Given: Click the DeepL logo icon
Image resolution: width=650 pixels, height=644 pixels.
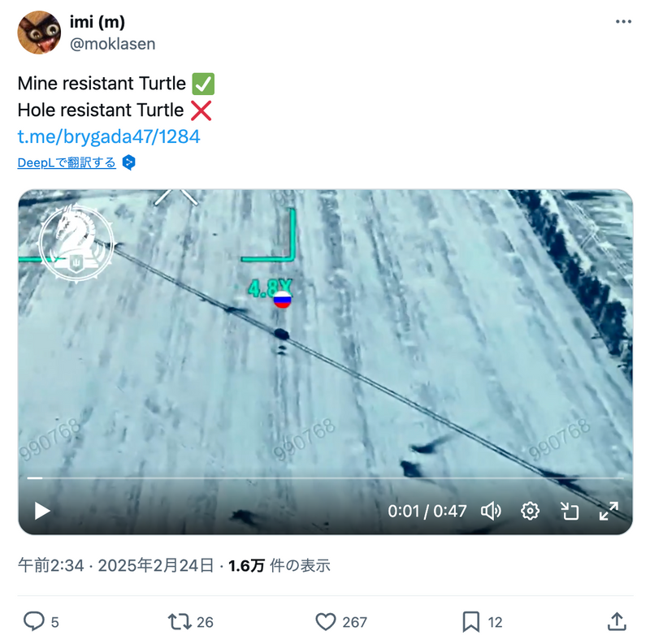Looking at the screenshot, I should [x=128, y=163].
